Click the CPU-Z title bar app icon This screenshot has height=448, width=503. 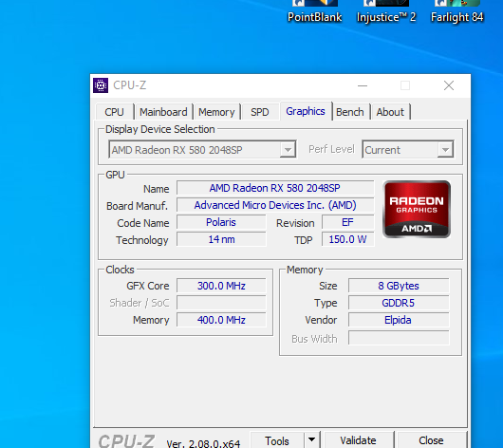[x=101, y=85]
